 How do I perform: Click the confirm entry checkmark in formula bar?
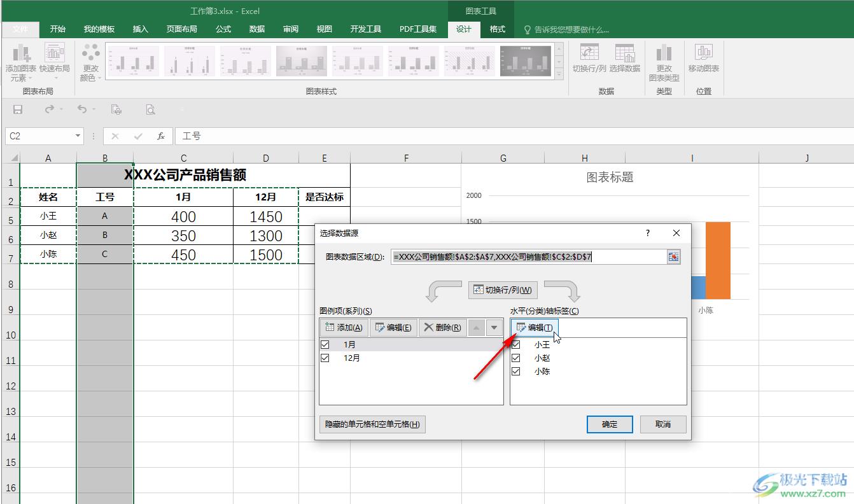point(138,136)
